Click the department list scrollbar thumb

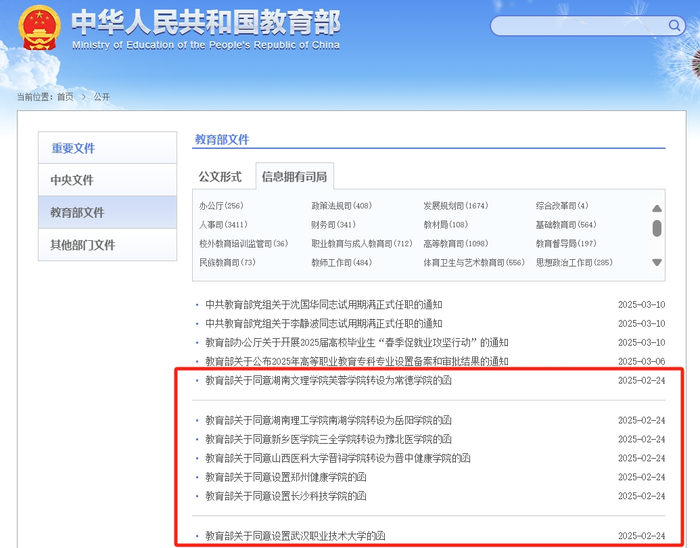click(x=657, y=228)
